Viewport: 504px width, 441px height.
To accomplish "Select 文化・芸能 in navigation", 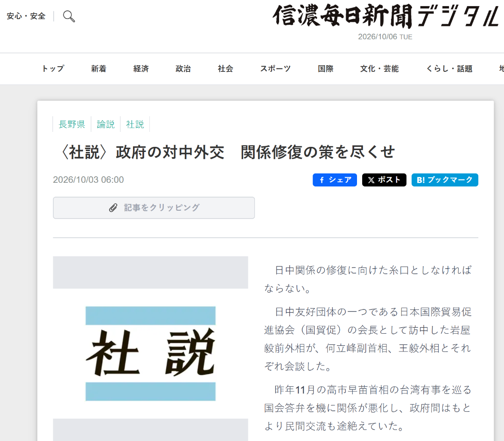I will [x=379, y=69].
